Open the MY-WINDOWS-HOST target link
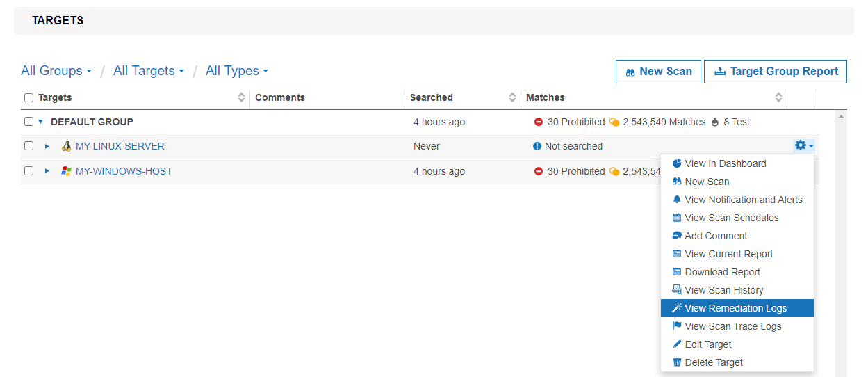Screen dimensions: 868x377 [124, 171]
